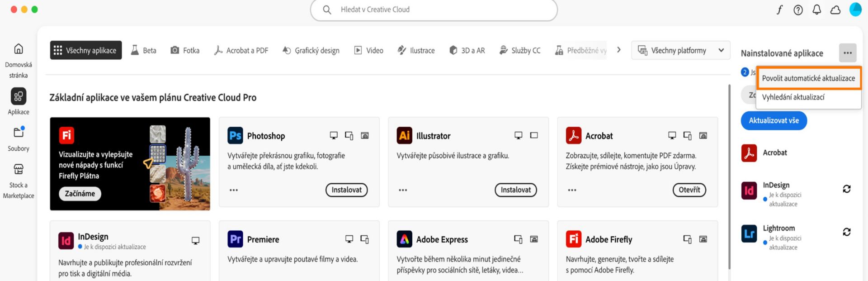Click the Photoshop web platform icon
The image size is (868, 281).
(365, 135)
